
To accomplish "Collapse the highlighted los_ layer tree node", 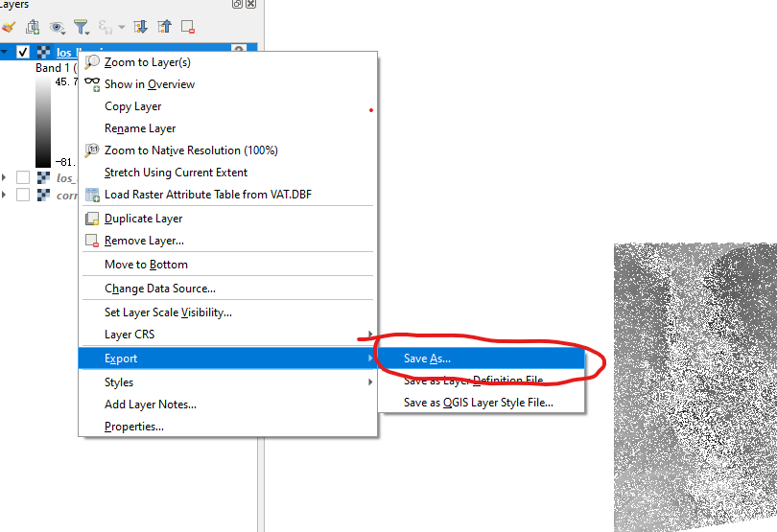I will (5, 52).
